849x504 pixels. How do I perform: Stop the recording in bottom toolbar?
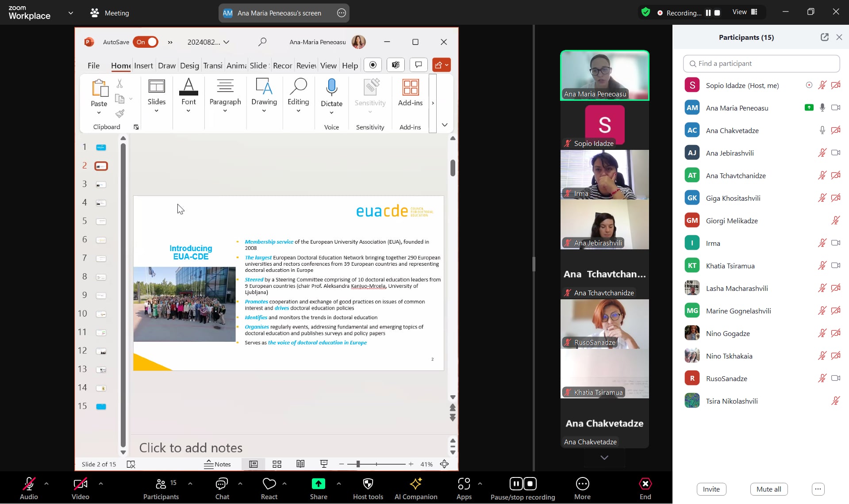tap(530, 484)
